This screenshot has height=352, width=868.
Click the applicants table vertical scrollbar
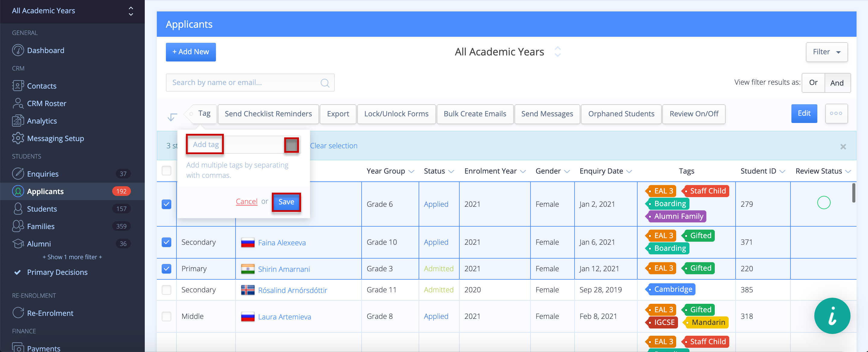pyautogui.click(x=854, y=193)
